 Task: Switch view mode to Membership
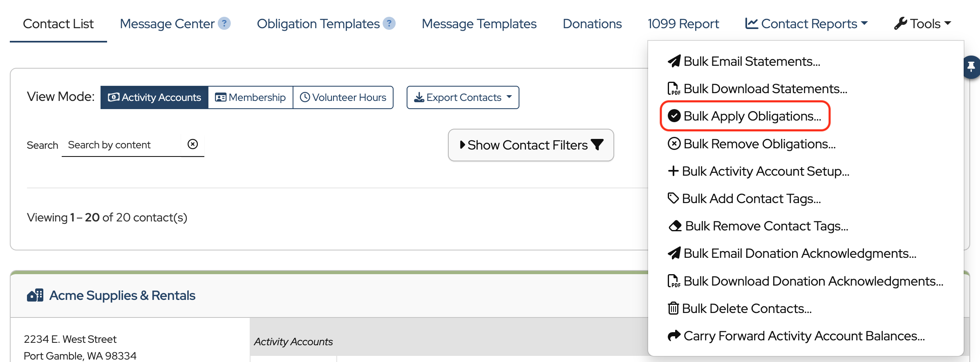(x=251, y=97)
